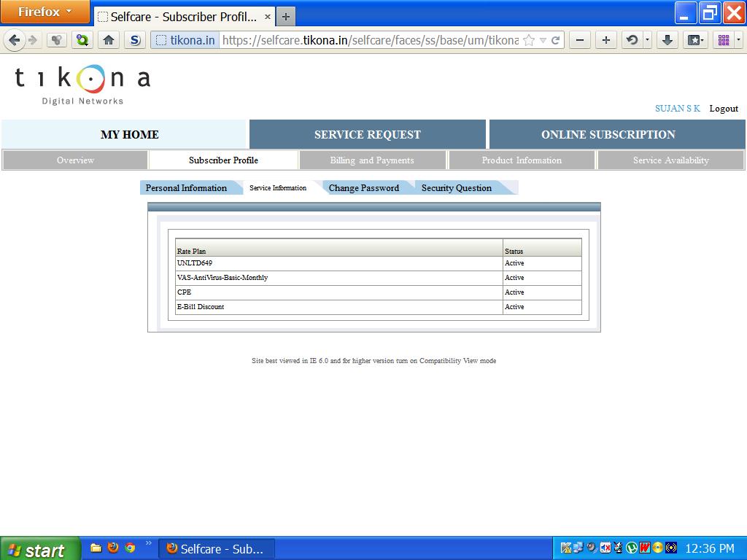Click the E-Bill Discount rate plan cell

(x=339, y=307)
